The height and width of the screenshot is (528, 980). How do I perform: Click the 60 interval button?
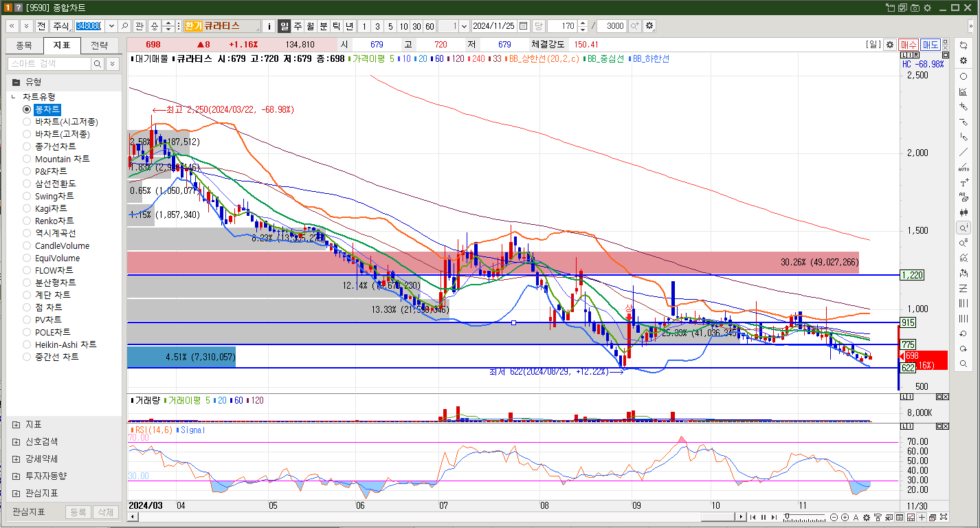tap(430, 25)
